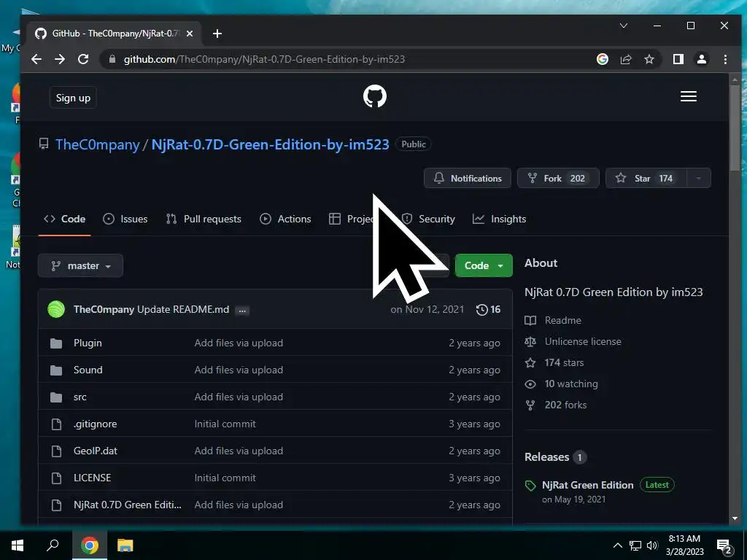747x560 pixels.
Task: Open the NjRat Green Edition release
Action: [x=588, y=485]
